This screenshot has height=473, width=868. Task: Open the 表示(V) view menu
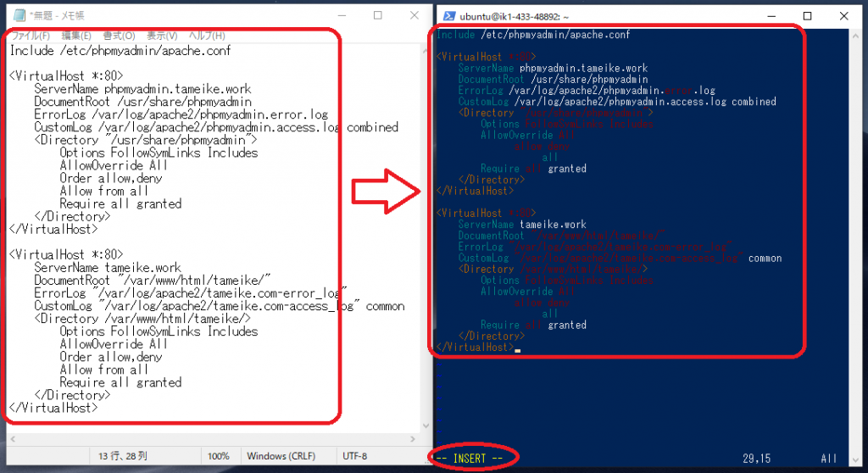click(x=162, y=36)
